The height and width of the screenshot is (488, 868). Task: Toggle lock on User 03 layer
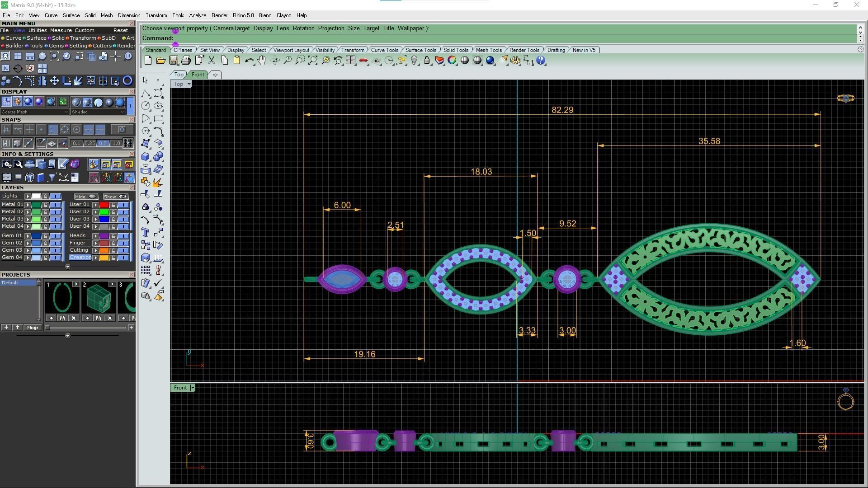[x=113, y=219]
